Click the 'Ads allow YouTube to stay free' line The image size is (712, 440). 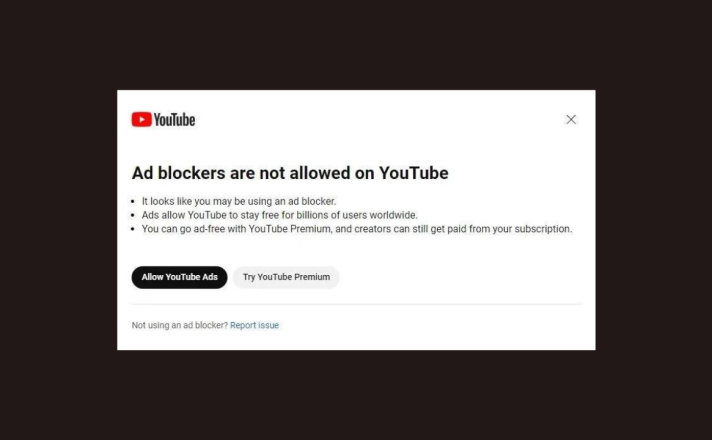(x=279, y=215)
